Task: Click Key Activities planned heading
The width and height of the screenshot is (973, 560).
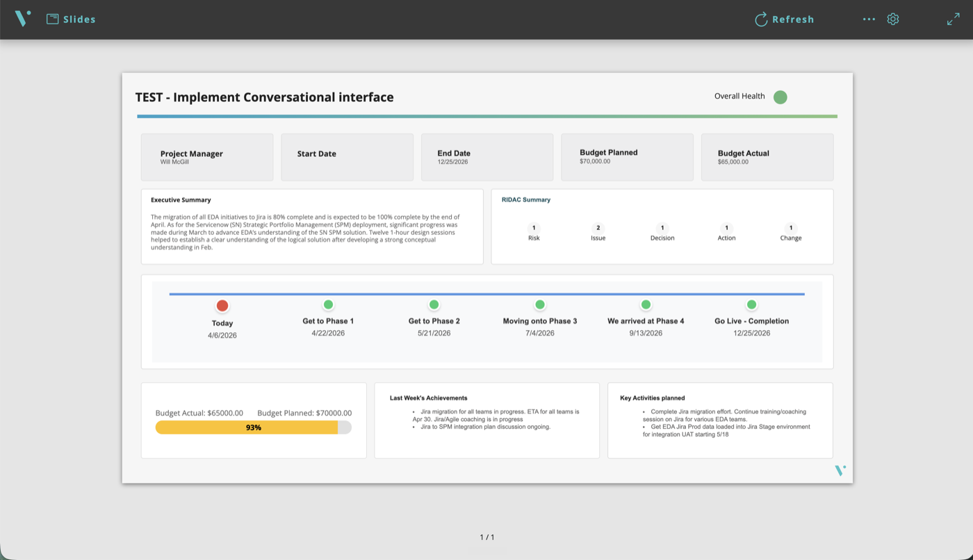Action: (653, 398)
